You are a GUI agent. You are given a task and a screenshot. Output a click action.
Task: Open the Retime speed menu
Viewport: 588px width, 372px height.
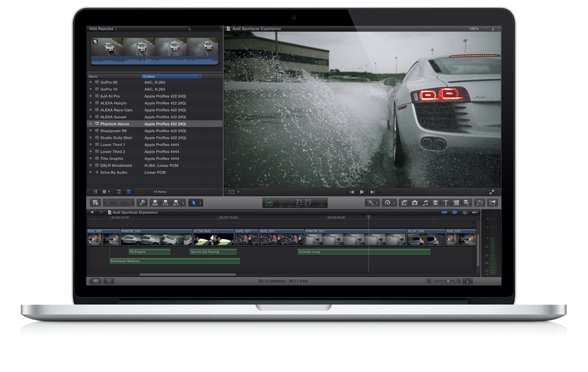[x=389, y=203]
